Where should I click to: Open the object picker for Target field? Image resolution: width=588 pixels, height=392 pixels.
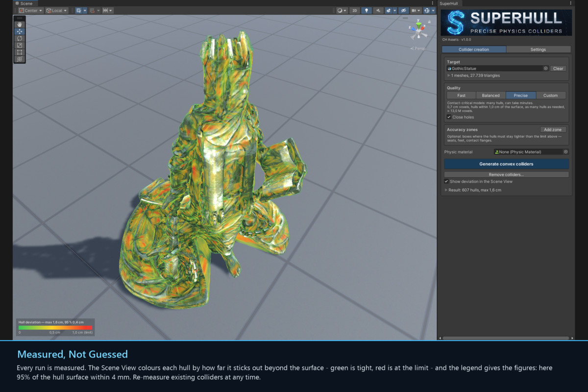tap(545, 69)
